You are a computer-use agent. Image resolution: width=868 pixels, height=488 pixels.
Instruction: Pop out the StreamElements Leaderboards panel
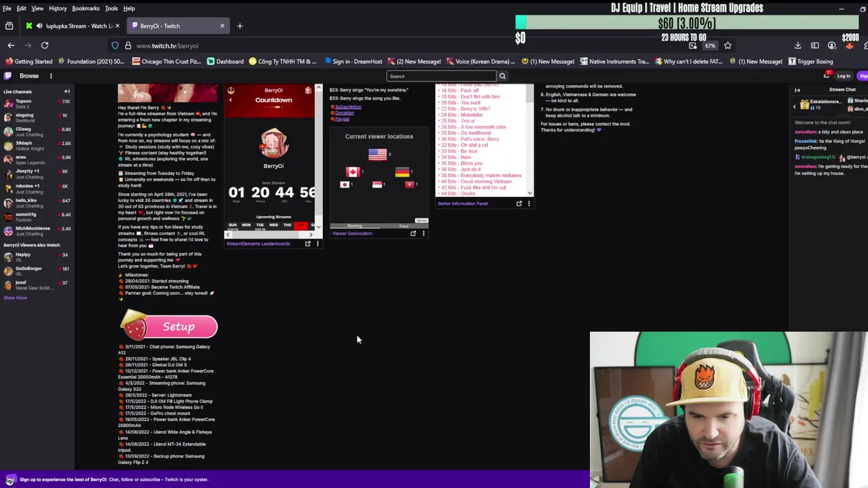pyautogui.click(x=308, y=243)
